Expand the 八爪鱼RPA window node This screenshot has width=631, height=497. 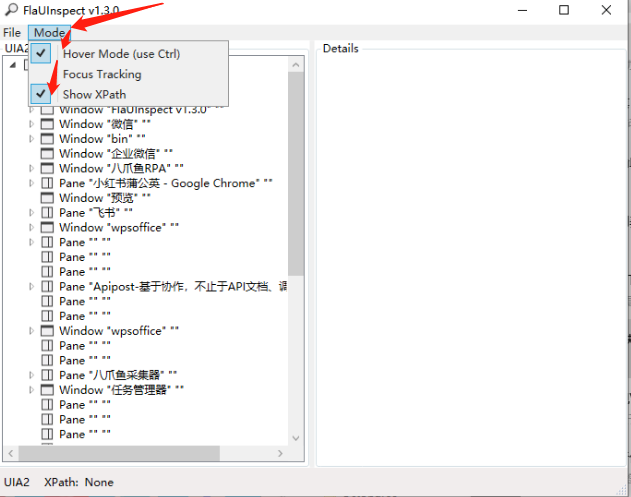(31, 168)
